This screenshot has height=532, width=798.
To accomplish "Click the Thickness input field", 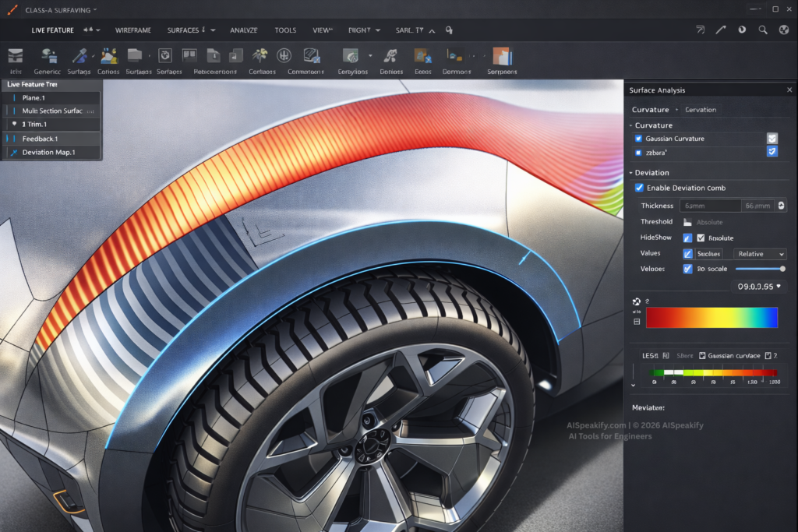I will pos(709,206).
